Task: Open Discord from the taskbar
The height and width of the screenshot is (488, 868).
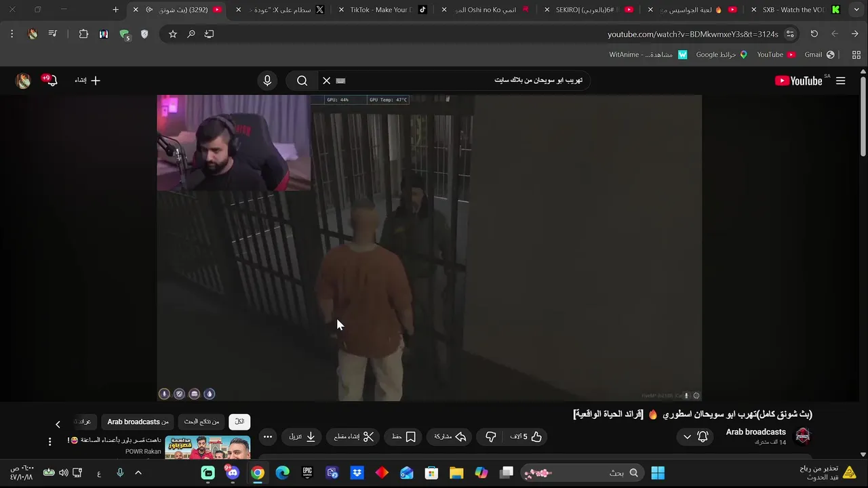Action: 233,473
